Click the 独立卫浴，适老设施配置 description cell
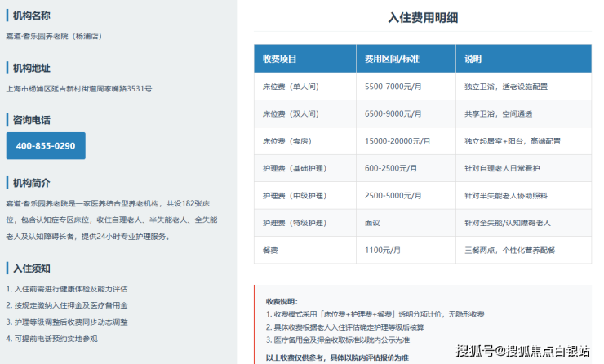Screen dimensions: 604x364 (523, 87)
